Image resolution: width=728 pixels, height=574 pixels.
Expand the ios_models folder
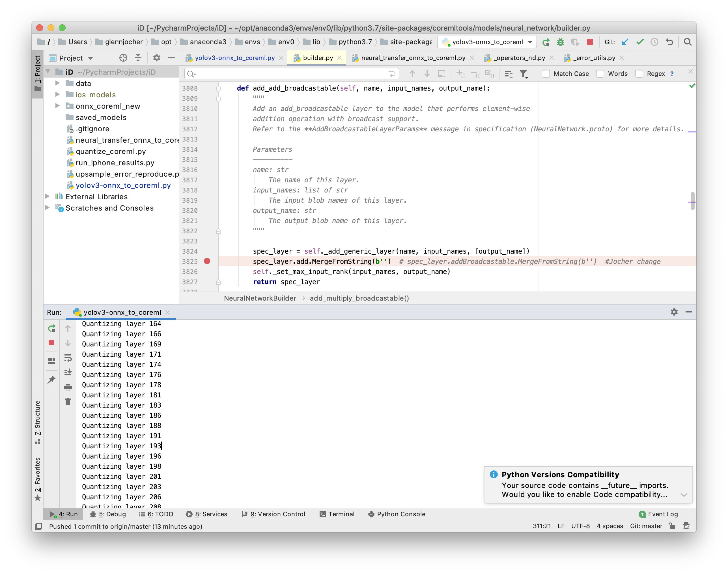[x=57, y=95]
